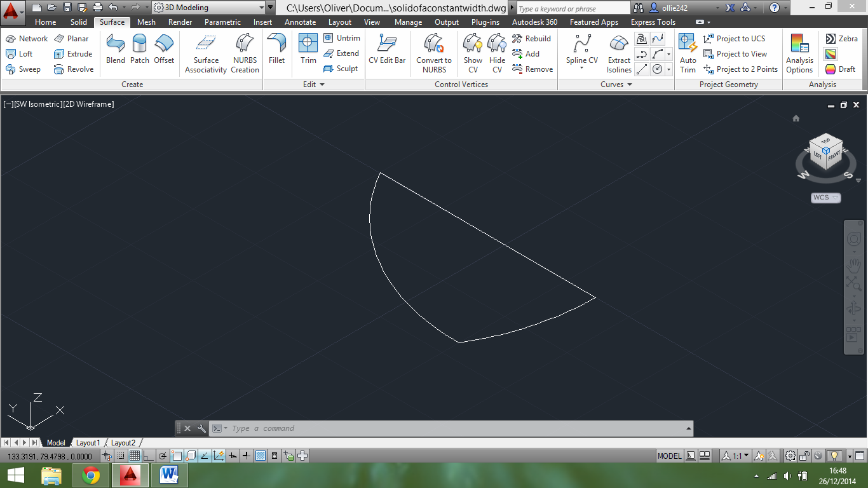Save the drawing from Quick Access toolbar

coord(67,8)
